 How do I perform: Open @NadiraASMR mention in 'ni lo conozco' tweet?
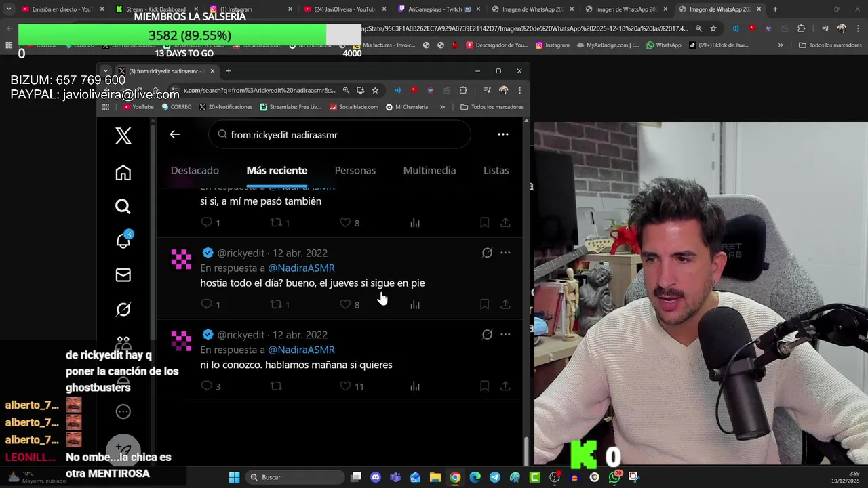[301, 350]
